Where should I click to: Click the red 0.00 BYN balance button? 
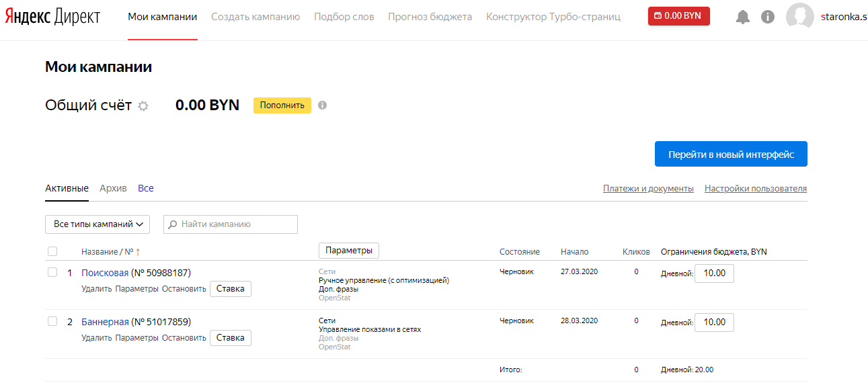click(x=678, y=16)
